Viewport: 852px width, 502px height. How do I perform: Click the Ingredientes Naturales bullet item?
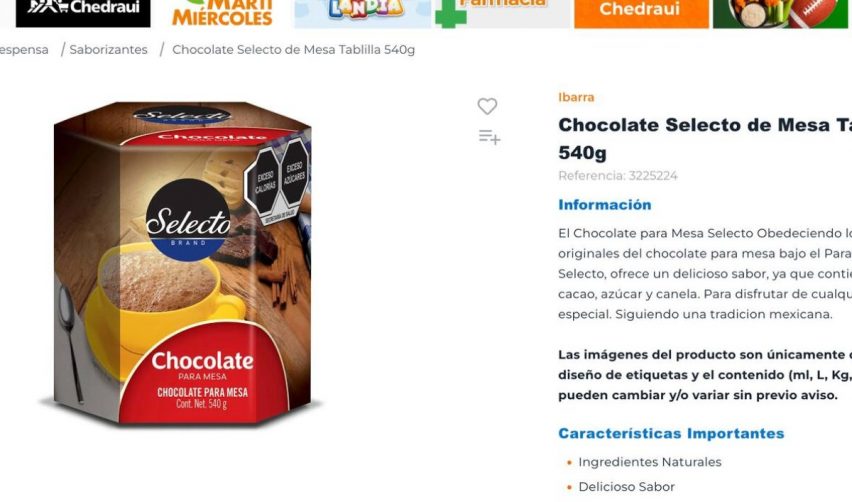click(x=650, y=462)
